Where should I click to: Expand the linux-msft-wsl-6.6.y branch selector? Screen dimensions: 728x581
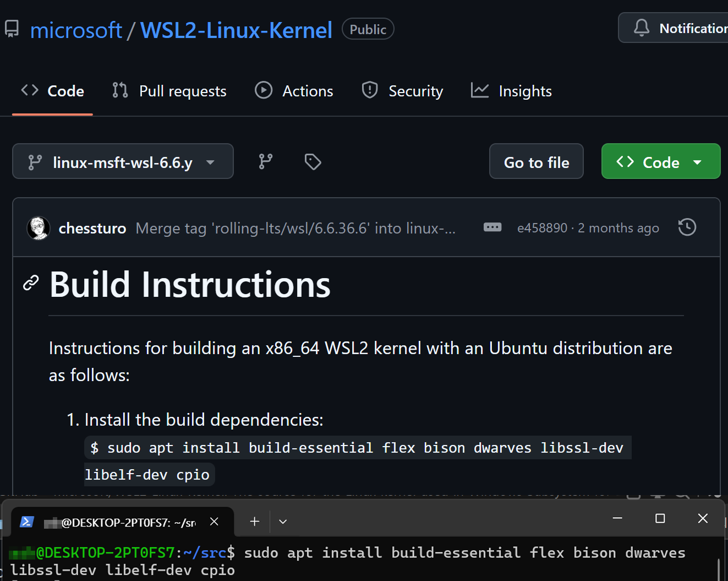click(123, 161)
